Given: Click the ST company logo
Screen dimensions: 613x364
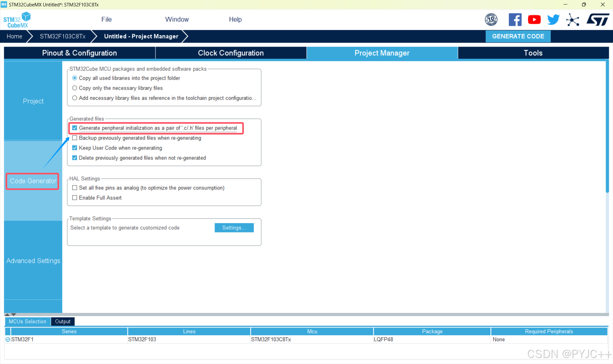Looking at the screenshot, I should coord(598,20).
